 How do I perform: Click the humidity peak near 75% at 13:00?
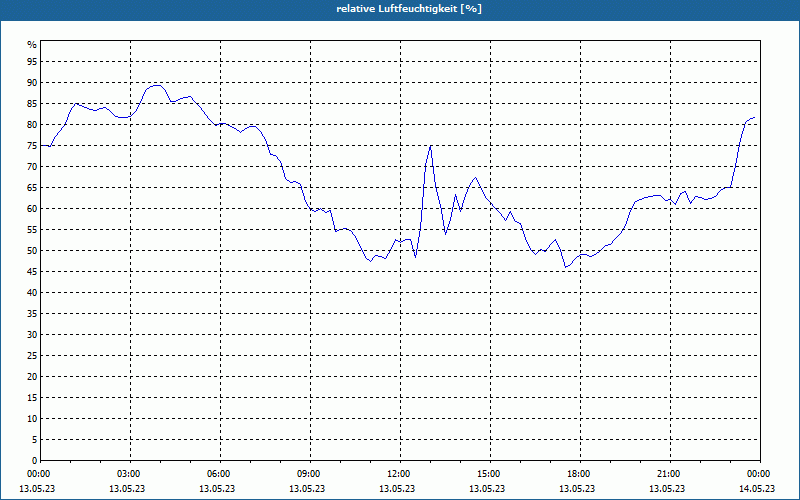(431, 146)
